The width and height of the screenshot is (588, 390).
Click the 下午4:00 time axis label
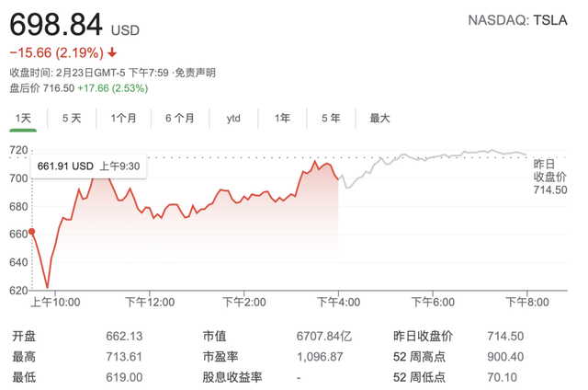point(338,302)
